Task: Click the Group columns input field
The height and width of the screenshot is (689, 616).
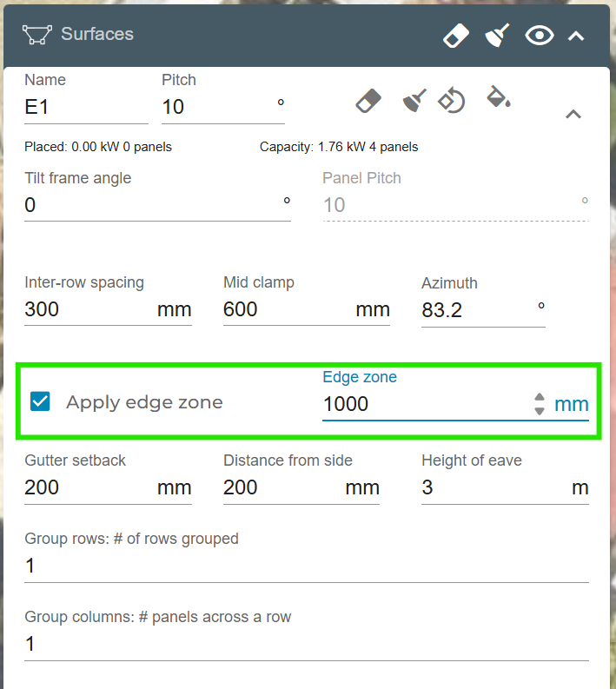Action: pyautogui.click(x=304, y=645)
